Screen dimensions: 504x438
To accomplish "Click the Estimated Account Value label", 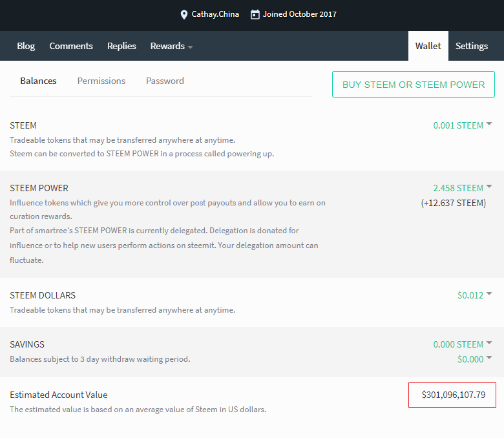I will 59,395.
